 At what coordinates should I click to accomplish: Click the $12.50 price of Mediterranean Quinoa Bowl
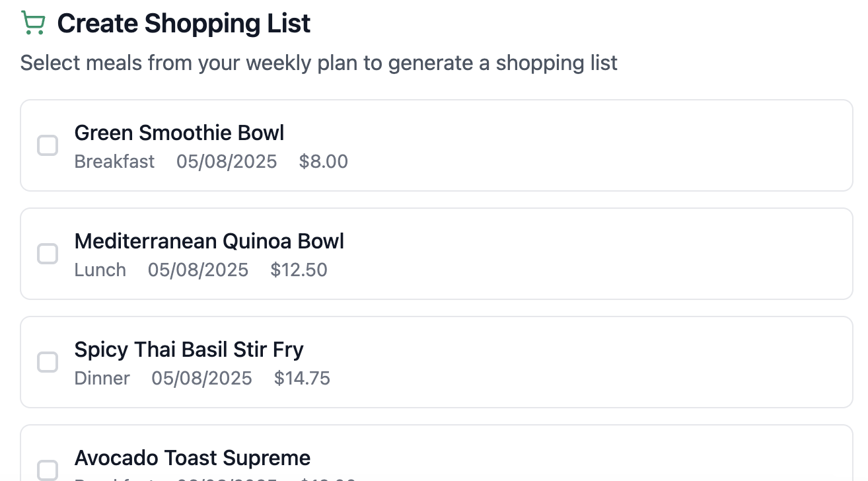(299, 270)
